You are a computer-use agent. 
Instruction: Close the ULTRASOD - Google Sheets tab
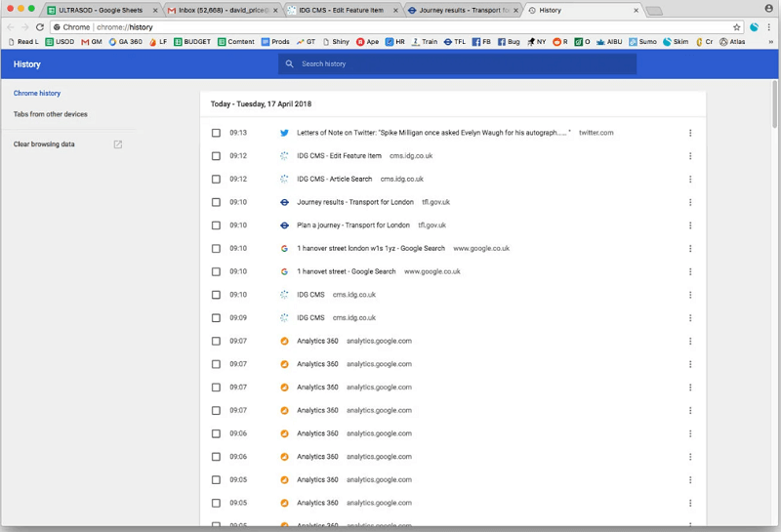(x=155, y=10)
